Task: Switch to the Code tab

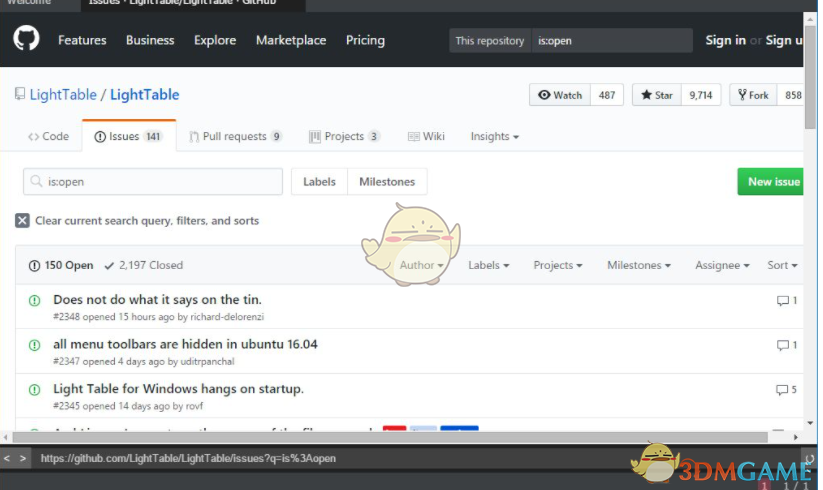Action: 48,136
